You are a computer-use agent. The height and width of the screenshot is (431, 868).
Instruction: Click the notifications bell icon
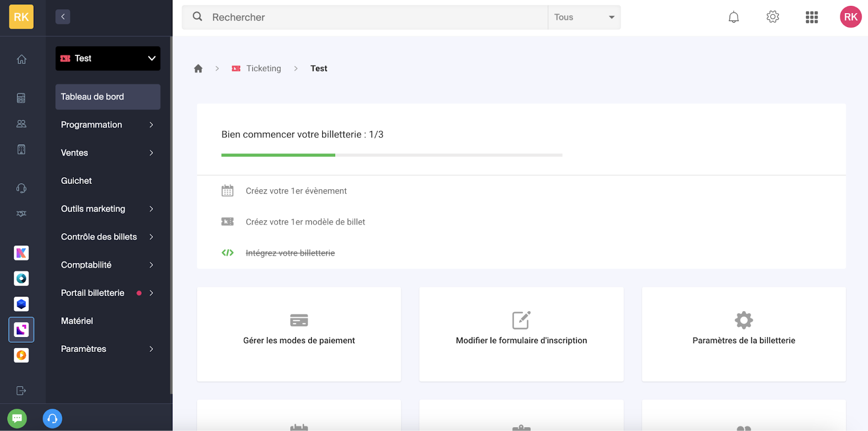click(733, 17)
